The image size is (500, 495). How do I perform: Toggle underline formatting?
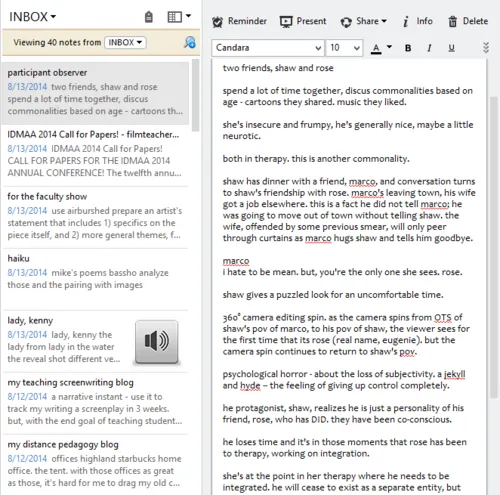coord(451,48)
